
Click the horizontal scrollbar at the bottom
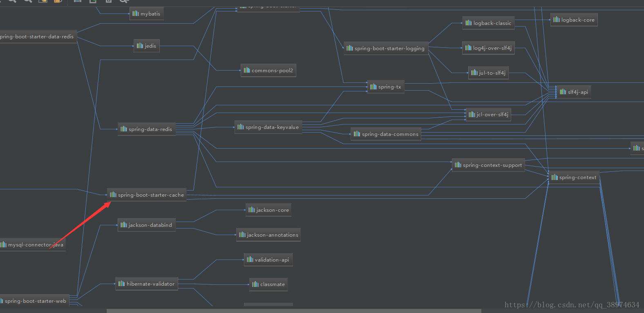(x=294, y=311)
